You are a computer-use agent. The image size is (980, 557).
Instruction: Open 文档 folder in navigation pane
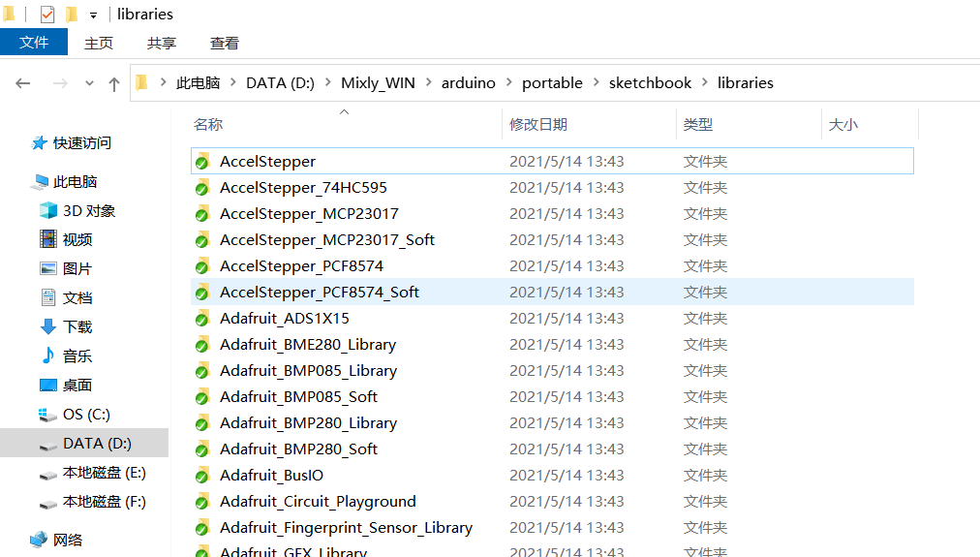tap(77, 297)
